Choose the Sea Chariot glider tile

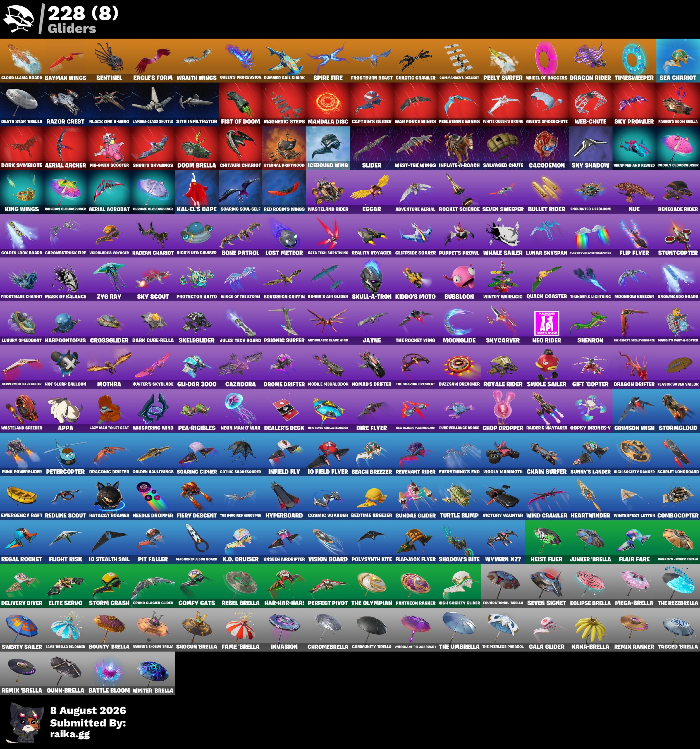click(x=678, y=60)
